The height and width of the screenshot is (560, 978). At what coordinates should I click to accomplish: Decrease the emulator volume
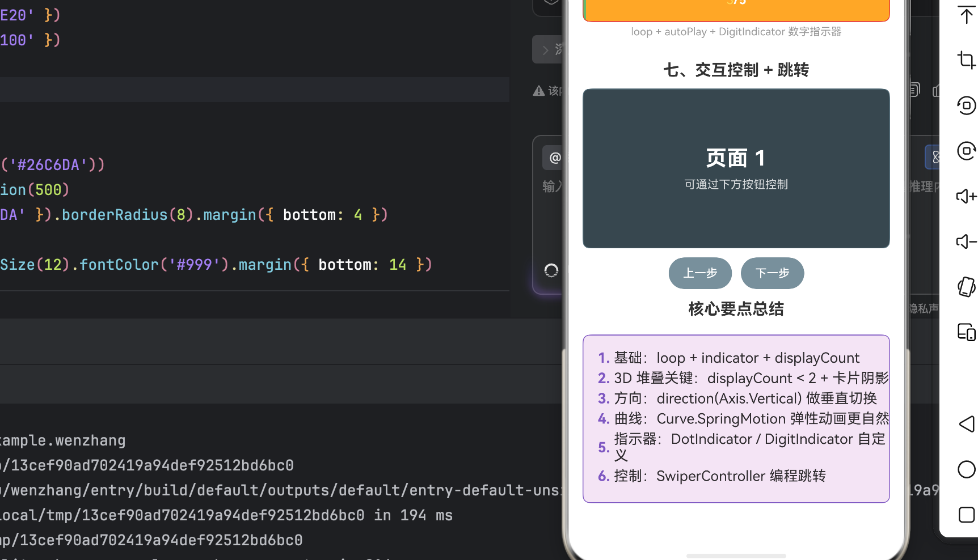(x=967, y=241)
